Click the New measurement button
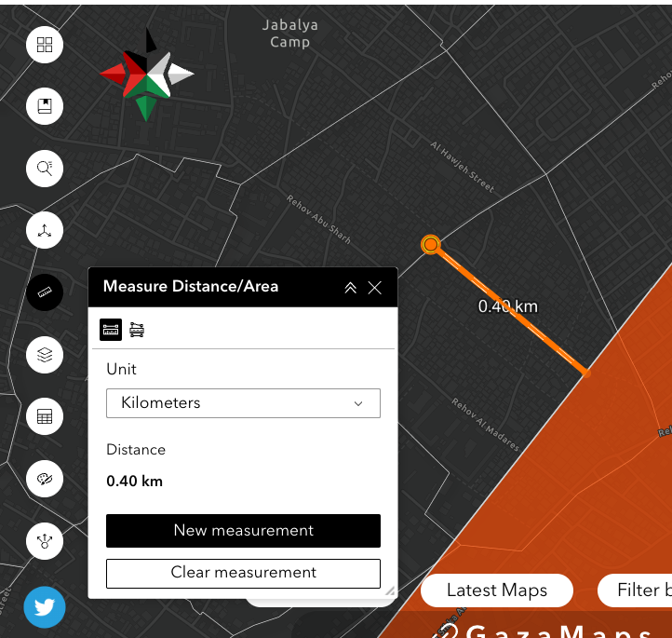Image resolution: width=672 pixels, height=638 pixels. [x=243, y=531]
